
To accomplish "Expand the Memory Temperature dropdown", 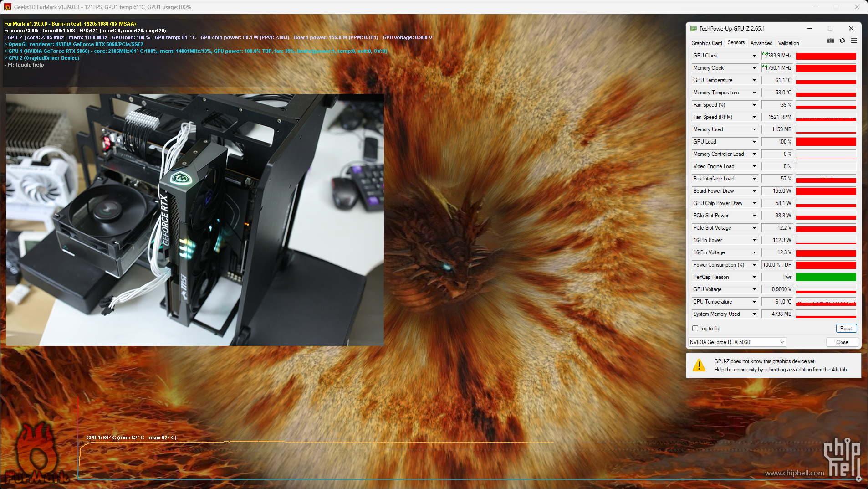I will [x=754, y=93].
